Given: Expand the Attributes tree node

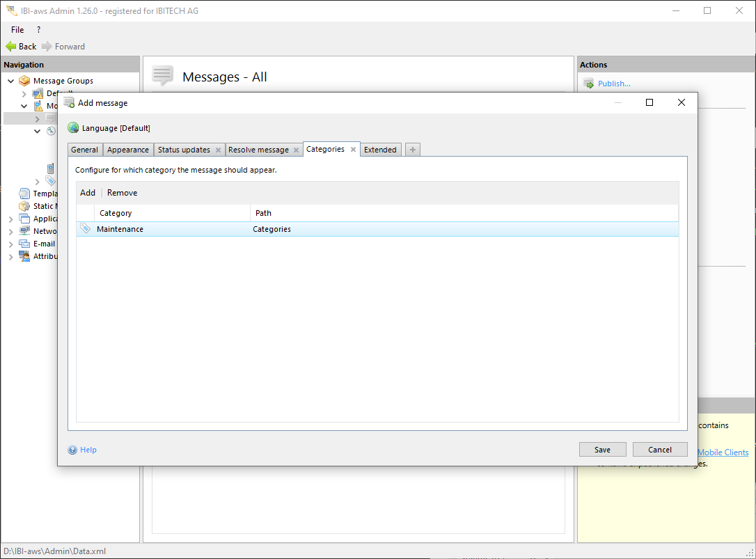Looking at the screenshot, I should pos(11,256).
